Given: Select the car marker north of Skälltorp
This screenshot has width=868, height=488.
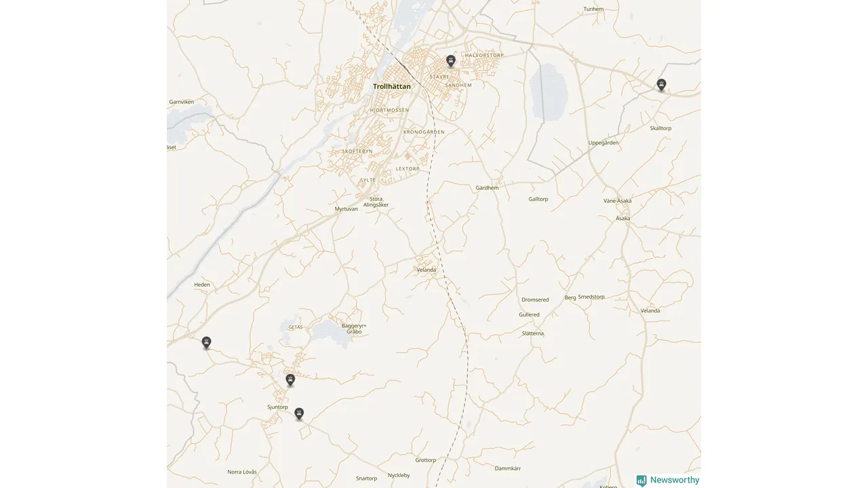Looking at the screenshot, I should coord(661,85).
